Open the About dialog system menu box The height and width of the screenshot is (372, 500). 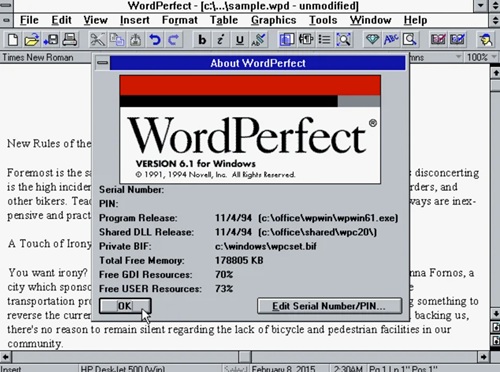point(103,63)
